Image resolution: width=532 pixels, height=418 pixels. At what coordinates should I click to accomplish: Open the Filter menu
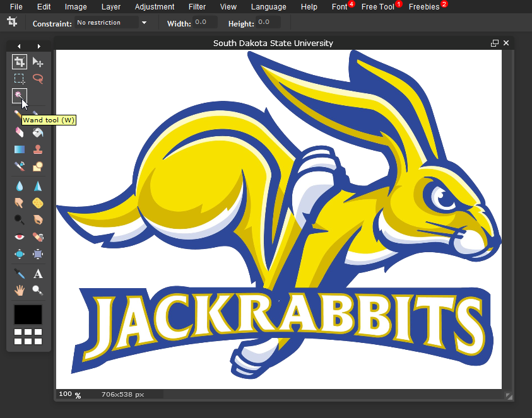pos(197,7)
